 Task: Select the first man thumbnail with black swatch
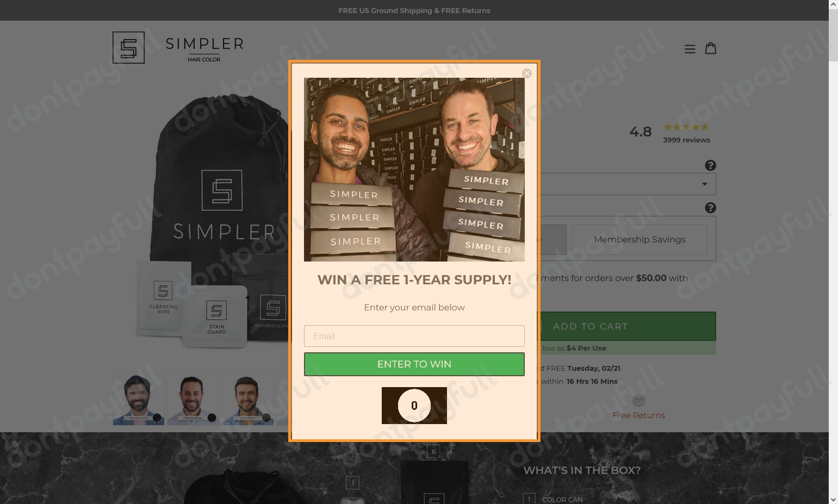pos(138,399)
